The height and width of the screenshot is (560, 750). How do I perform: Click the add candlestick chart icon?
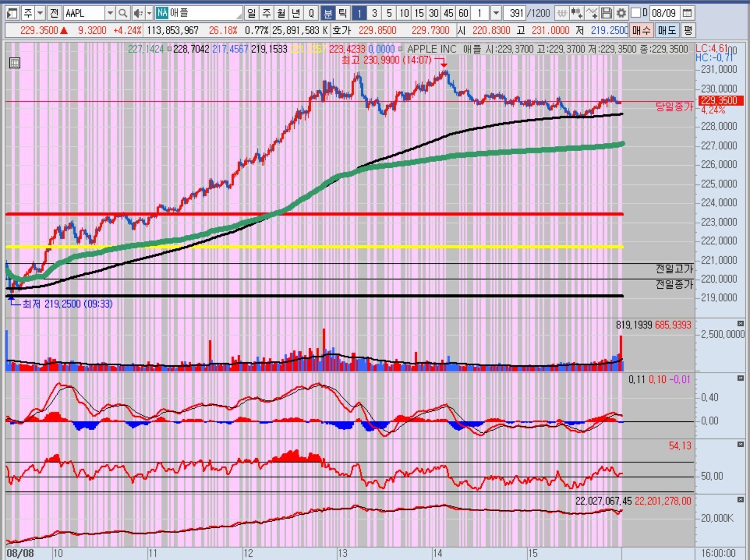576,13
